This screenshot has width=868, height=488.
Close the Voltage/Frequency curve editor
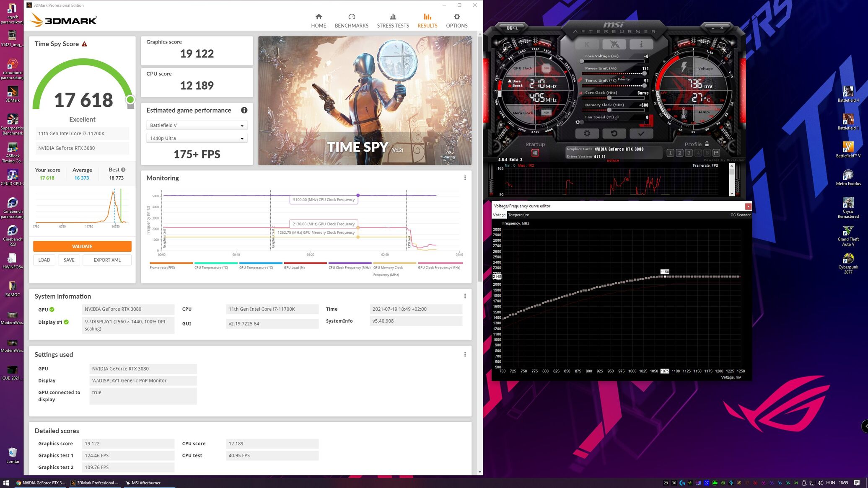[748, 206]
